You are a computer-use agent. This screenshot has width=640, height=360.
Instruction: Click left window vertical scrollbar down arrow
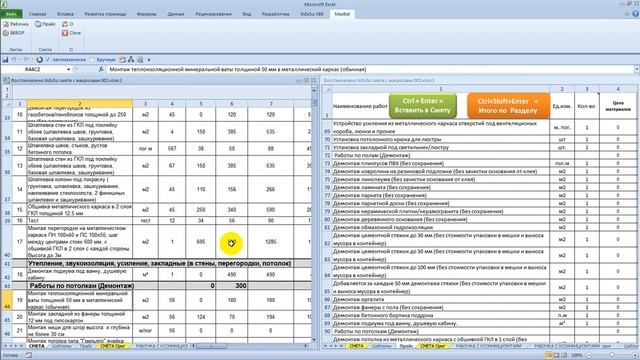coord(314,340)
